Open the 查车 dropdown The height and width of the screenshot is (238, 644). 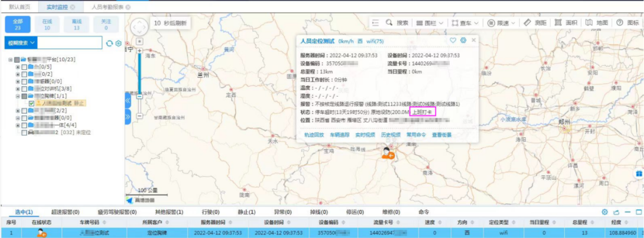click(x=465, y=23)
